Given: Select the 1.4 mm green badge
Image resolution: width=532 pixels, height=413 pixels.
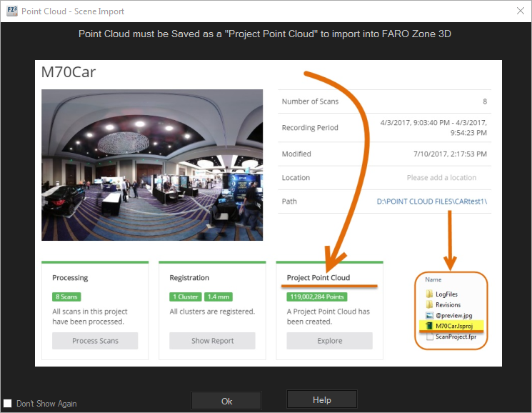Looking at the screenshot, I should (219, 297).
